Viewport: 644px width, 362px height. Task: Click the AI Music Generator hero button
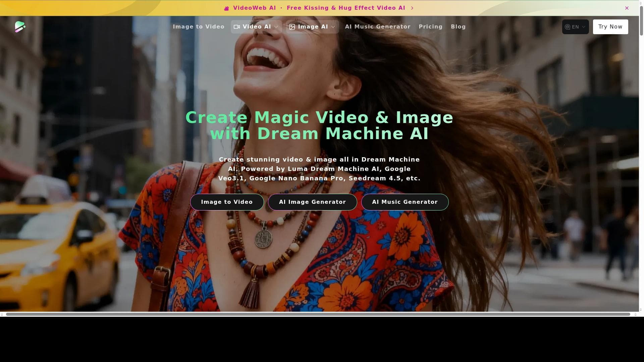(x=405, y=202)
